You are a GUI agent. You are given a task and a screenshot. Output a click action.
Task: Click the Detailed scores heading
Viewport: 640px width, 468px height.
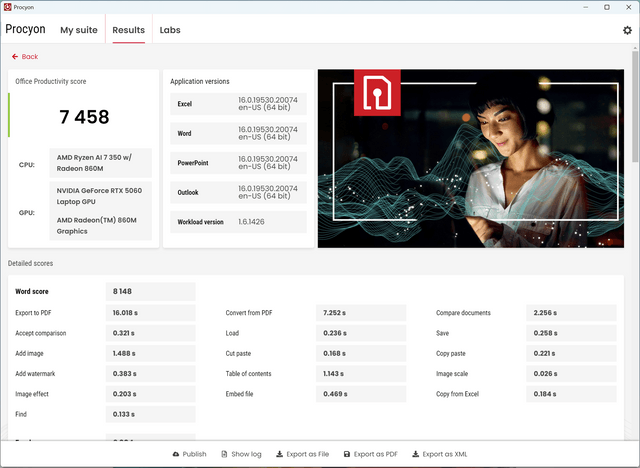[x=30, y=264]
